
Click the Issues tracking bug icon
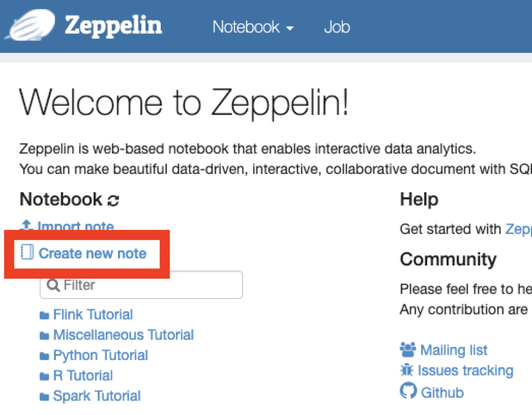point(407,370)
